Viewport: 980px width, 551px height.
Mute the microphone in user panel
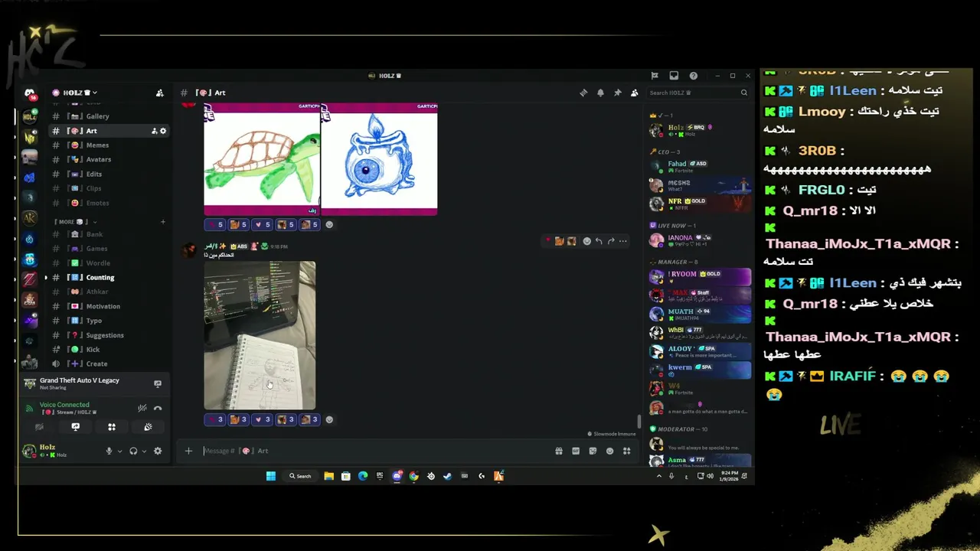pyautogui.click(x=109, y=451)
